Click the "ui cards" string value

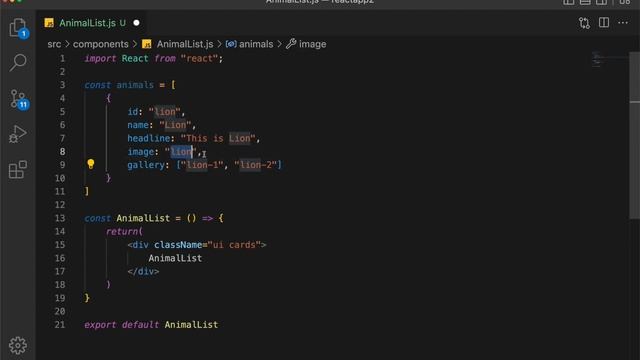coord(234,245)
